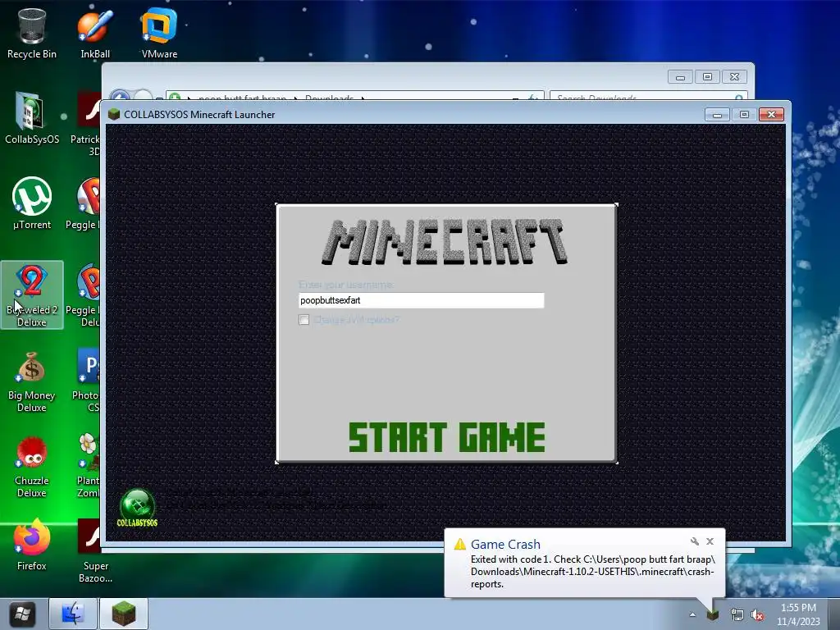Image resolution: width=840 pixels, height=630 pixels.
Task: Launch InkBall from the desktop
Action: click(95, 33)
